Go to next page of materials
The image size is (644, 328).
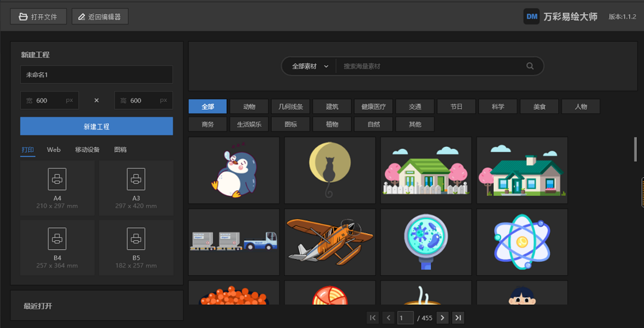pos(442,318)
